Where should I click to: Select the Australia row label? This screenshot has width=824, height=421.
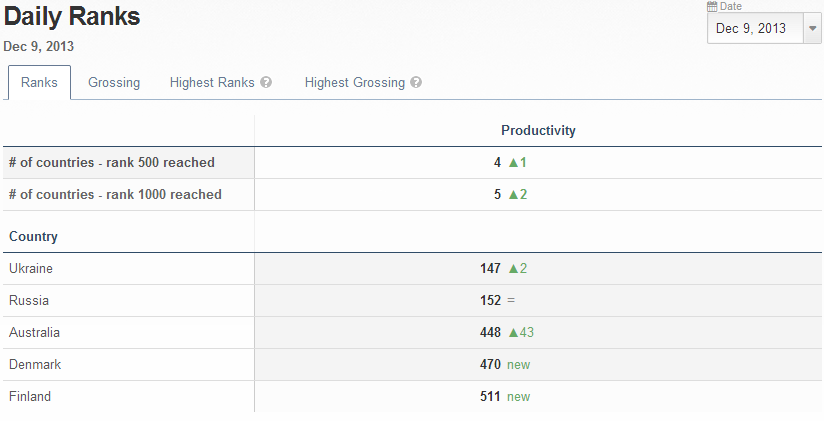pos(34,333)
